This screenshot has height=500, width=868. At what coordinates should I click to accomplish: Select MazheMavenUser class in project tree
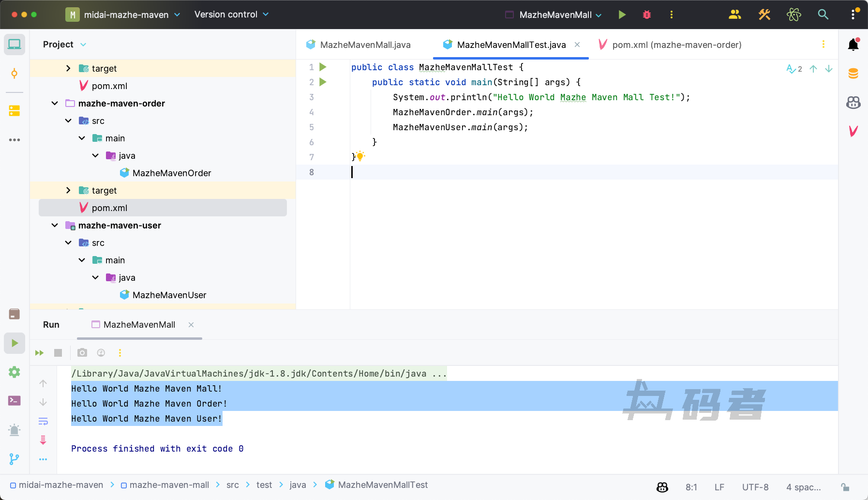[x=169, y=295]
